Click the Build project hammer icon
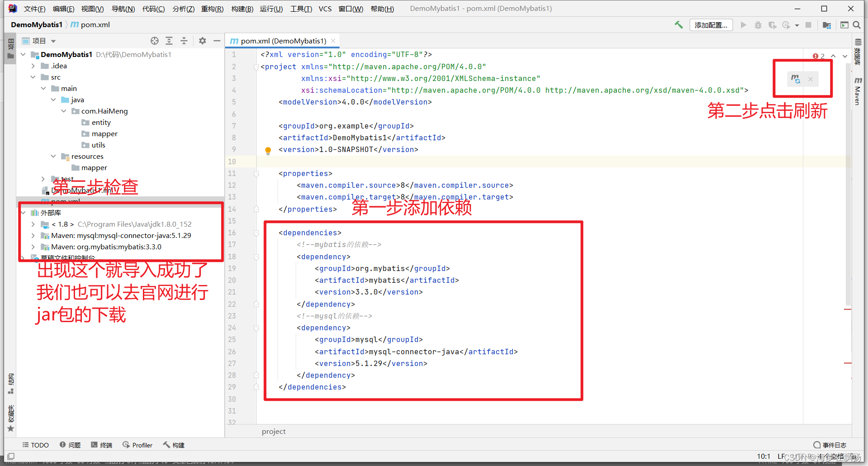This screenshot has width=868, height=466. [x=679, y=25]
